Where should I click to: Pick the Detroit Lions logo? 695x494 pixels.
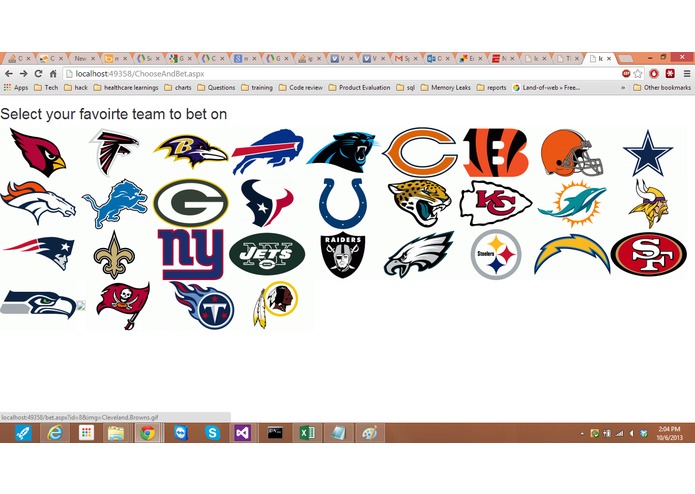click(x=115, y=203)
